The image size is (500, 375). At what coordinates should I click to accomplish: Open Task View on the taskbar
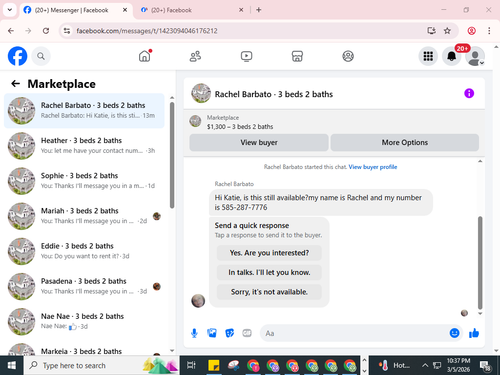click(191, 365)
